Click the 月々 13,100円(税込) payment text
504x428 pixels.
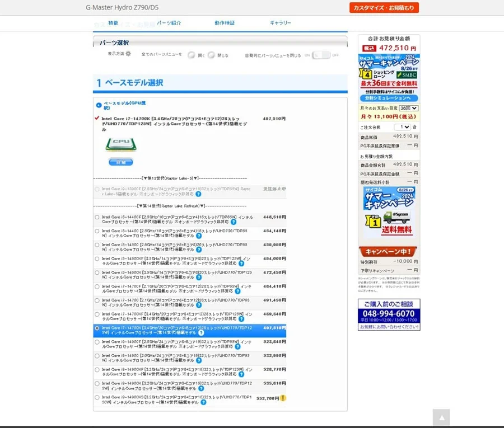coord(388,116)
